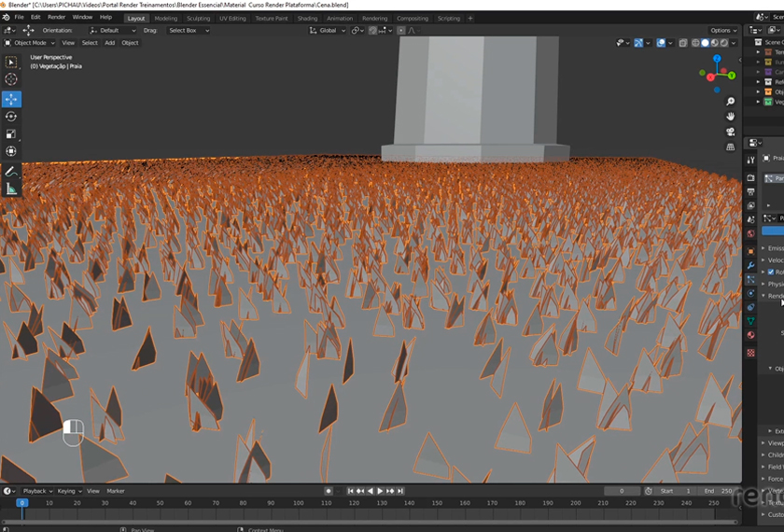Click the Options button in the viewport header

723,31
